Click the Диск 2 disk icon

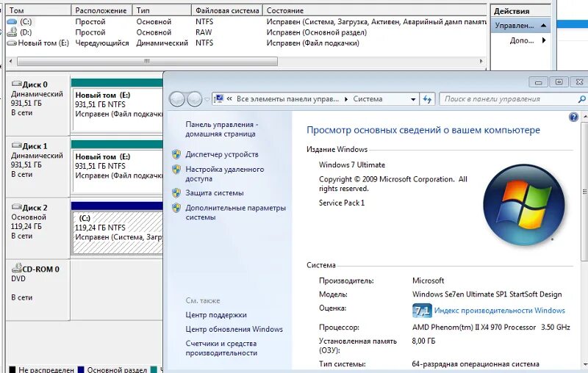16,207
